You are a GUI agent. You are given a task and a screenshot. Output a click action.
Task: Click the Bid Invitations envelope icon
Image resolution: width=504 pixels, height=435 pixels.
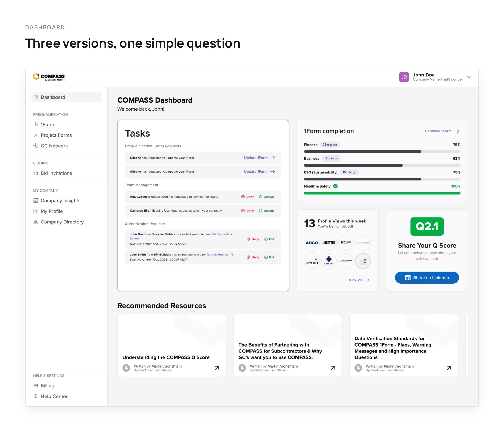35,173
